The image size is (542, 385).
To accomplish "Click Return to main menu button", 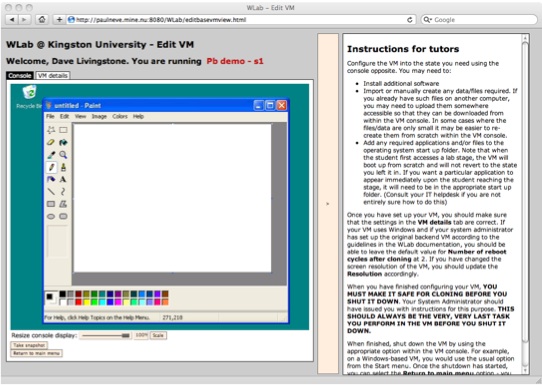I will [x=37, y=353].
